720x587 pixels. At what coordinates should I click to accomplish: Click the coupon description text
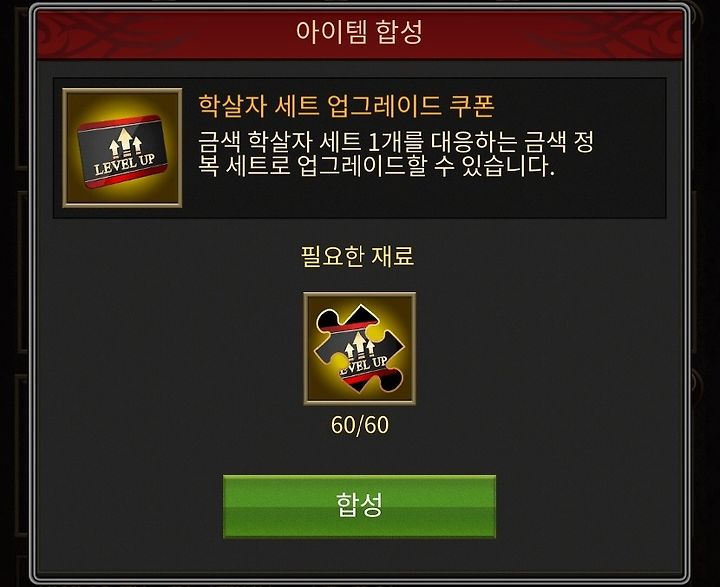click(396, 154)
